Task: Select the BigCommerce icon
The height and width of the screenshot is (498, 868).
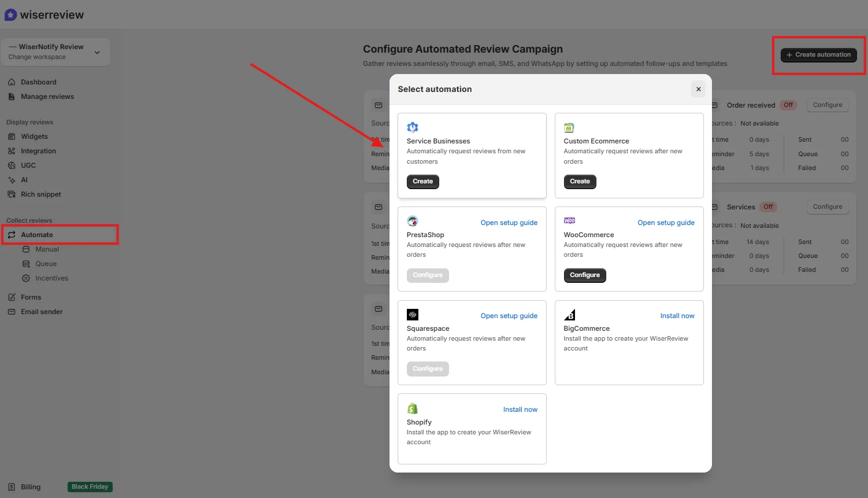Action: (x=569, y=314)
